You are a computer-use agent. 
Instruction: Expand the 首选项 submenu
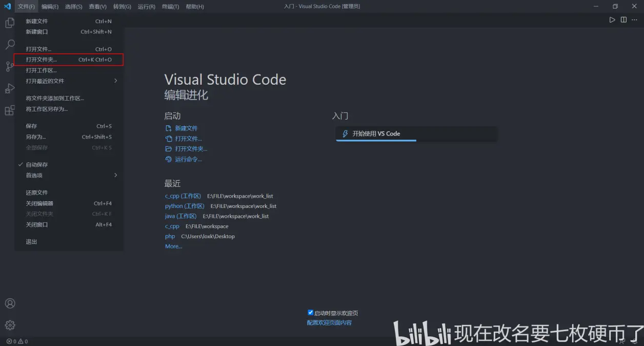pyautogui.click(x=69, y=175)
